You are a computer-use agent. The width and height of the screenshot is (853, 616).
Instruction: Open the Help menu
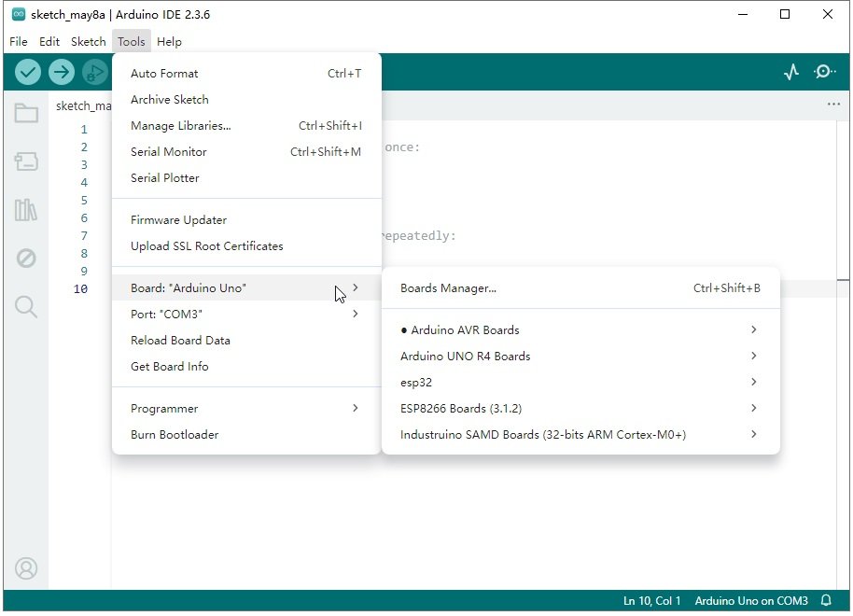169,41
